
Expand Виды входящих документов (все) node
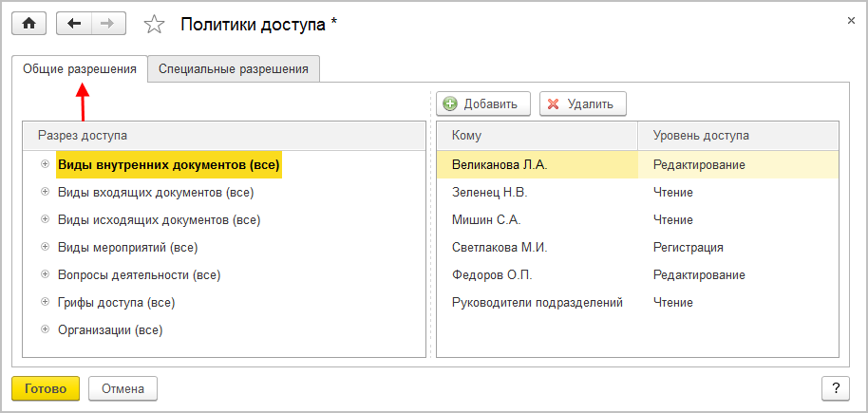(45, 192)
